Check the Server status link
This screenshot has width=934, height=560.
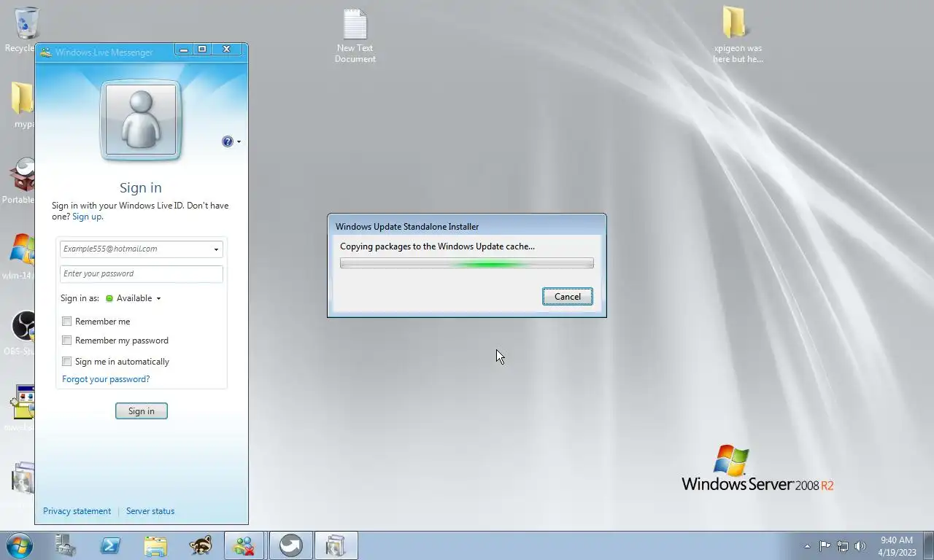point(150,511)
